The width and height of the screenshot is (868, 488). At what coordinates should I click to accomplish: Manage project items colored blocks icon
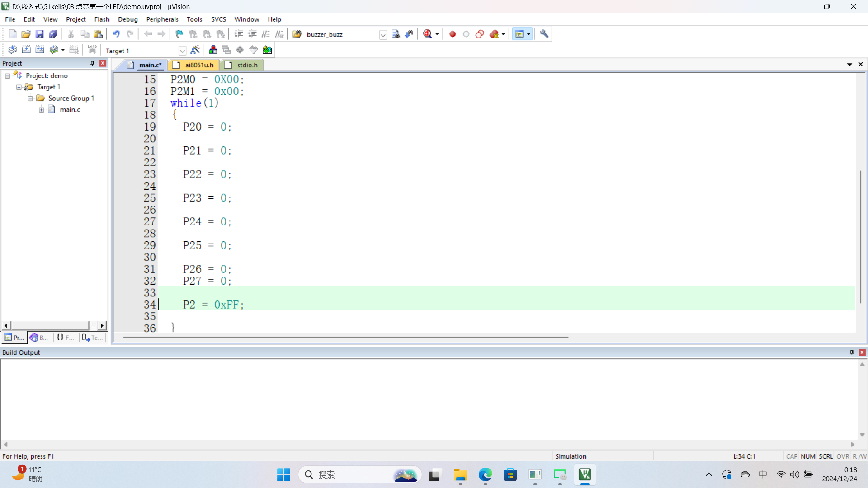click(x=213, y=50)
